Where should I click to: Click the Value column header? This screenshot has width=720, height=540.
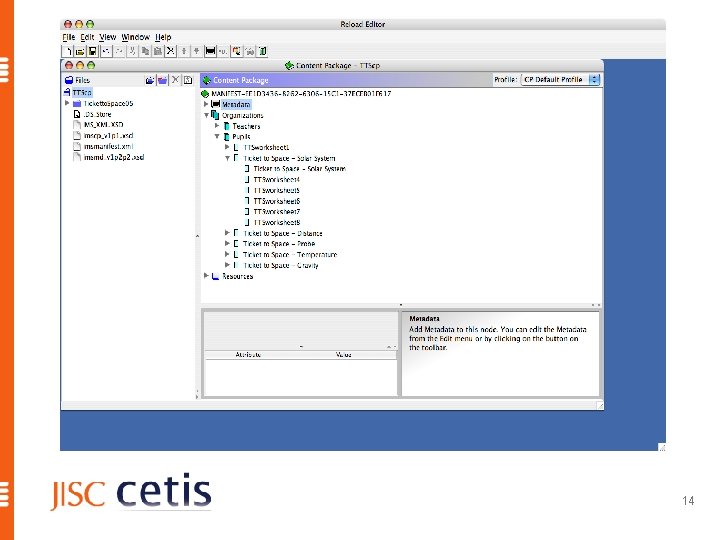[x=343, y=354]
